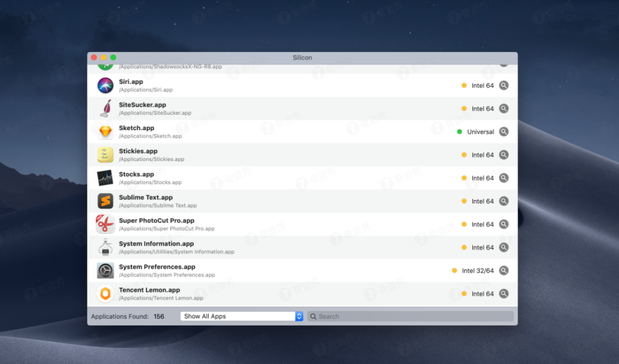The width and height of the screenshot is (619, 364).
Task: Click the System Information app icon
Action: click(x=105, y=248)
